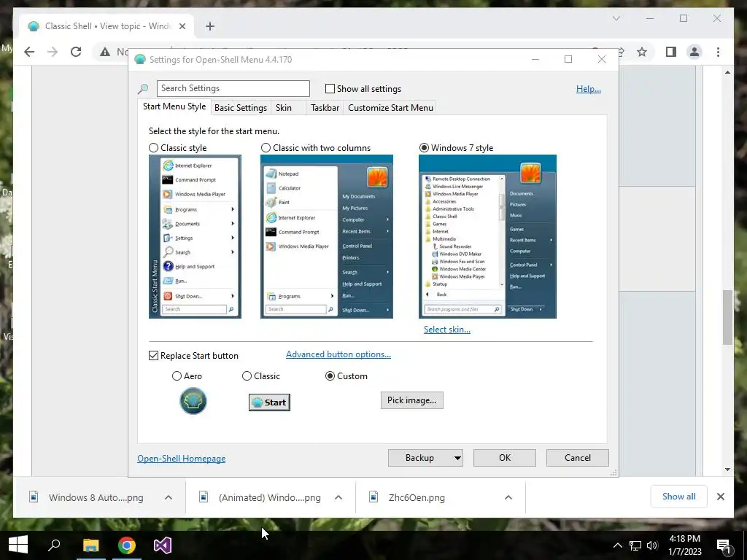747x560 pixels.
Task: Open Chrome side panel icon
Action: click(671, 52)
